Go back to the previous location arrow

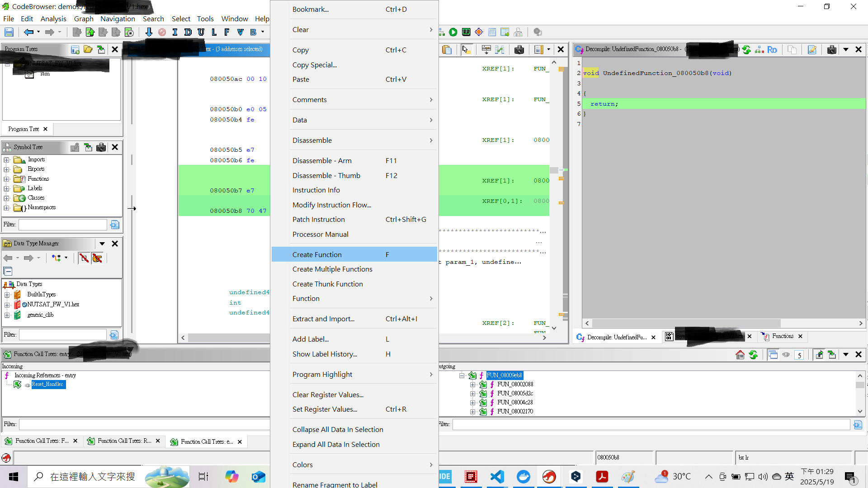click(28, 32)
